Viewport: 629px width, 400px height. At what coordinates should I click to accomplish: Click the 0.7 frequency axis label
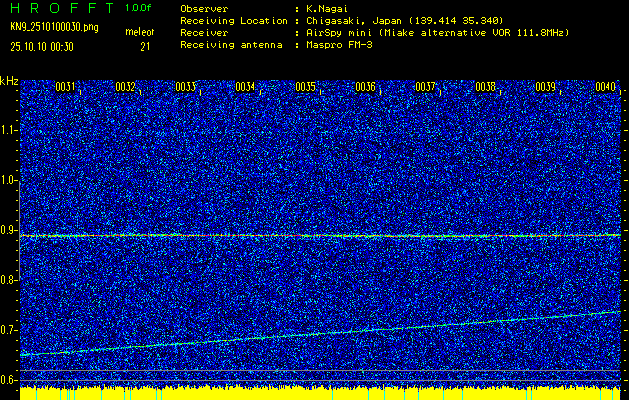click(9, 330)
